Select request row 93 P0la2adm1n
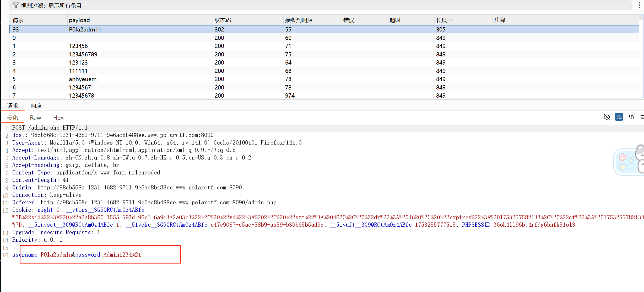Viewport: 644px width, 292px height. click(x=85, y=29)
